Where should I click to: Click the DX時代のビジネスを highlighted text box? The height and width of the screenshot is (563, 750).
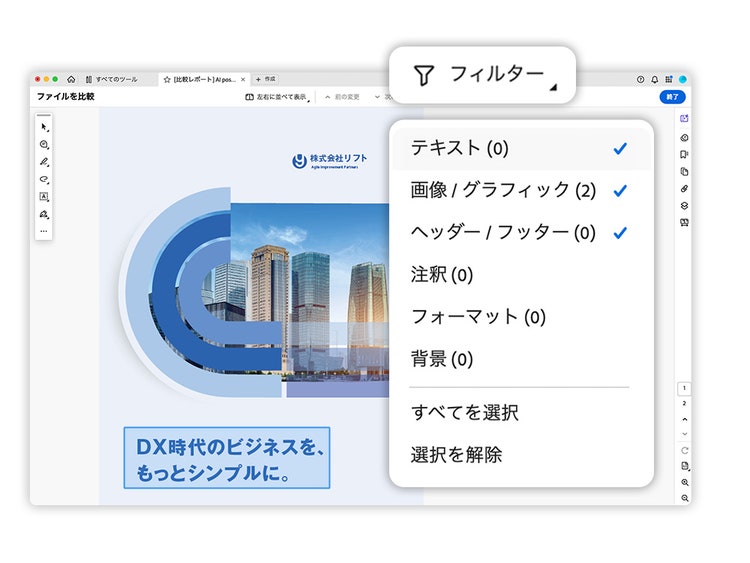point(227,458)
